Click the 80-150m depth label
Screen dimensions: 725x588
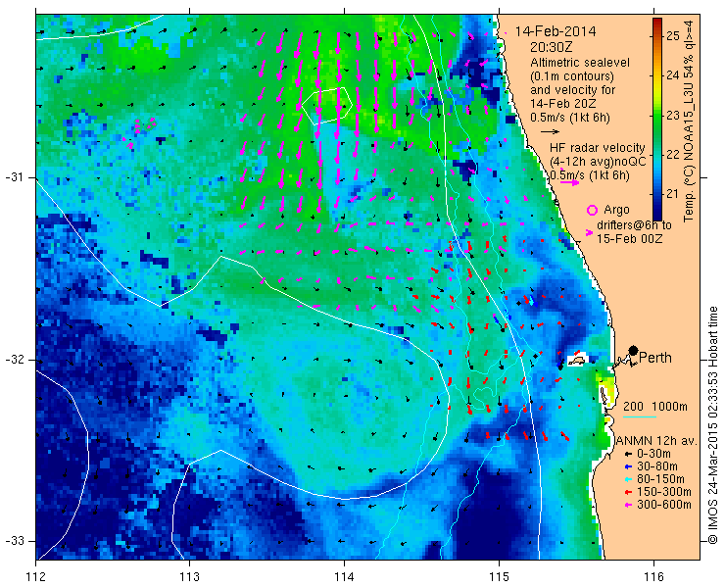pyautogui.click(x=659, y=479)
